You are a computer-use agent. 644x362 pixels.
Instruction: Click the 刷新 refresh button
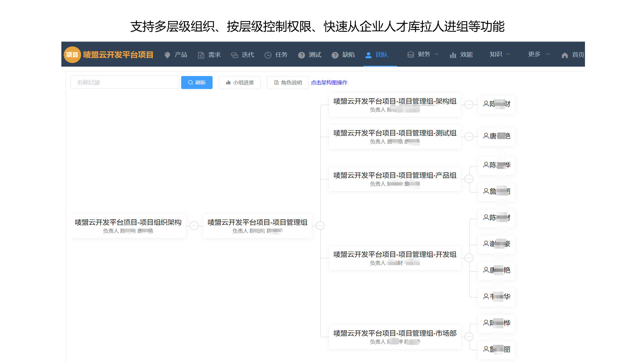pyautogui.click(x=197, y=82)
